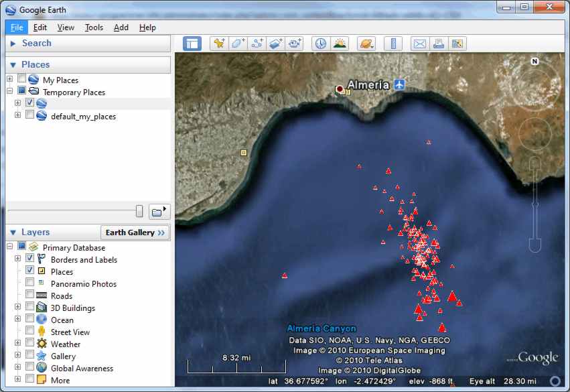The width and height of the screenshot is (570, 392).
Task: Open the Edit menu
Action: pos(40,27)
